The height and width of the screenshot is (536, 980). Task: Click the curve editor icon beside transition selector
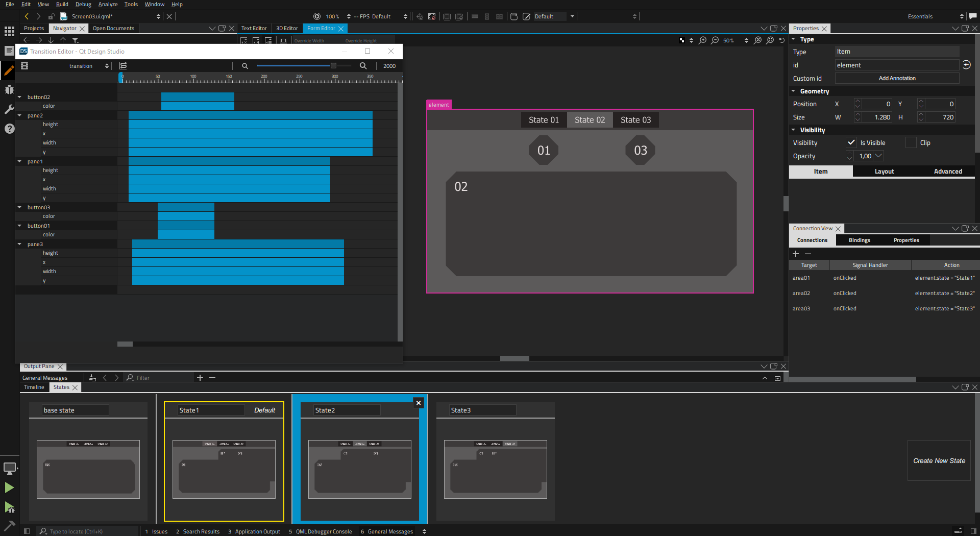pyautogui.click(x=123, y=66)
